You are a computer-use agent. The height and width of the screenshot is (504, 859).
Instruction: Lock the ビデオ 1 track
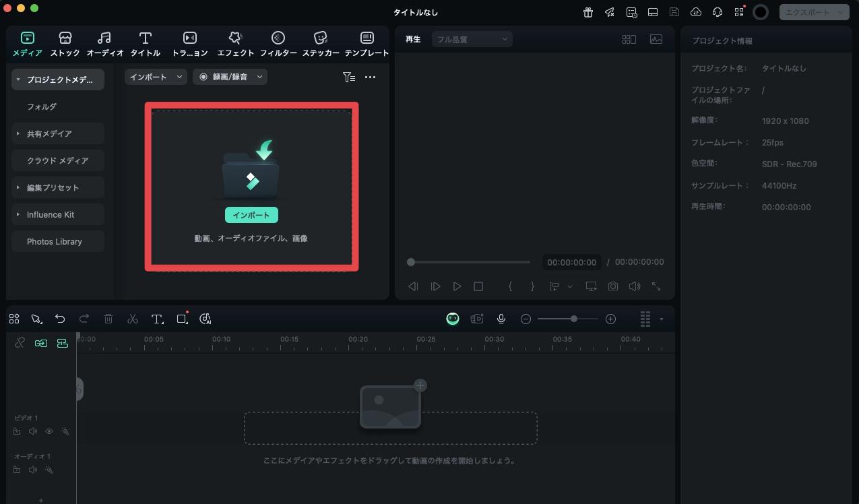coord(17,431)
